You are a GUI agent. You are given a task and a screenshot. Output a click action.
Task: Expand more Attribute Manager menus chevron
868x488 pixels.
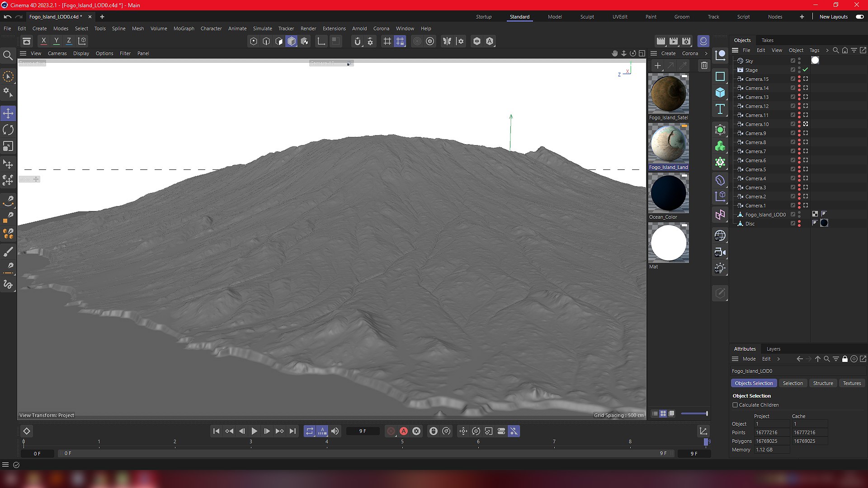click(778, 359)
